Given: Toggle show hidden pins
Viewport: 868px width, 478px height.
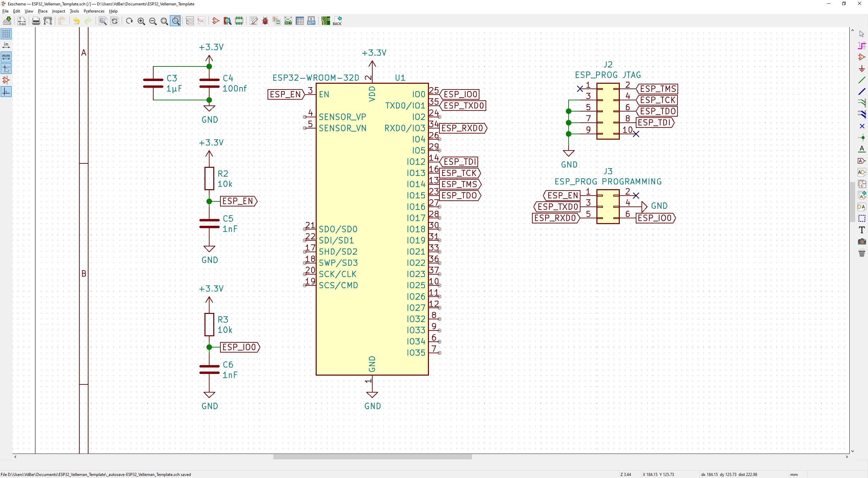Looking at the screenshot, I should pos(6,80).
